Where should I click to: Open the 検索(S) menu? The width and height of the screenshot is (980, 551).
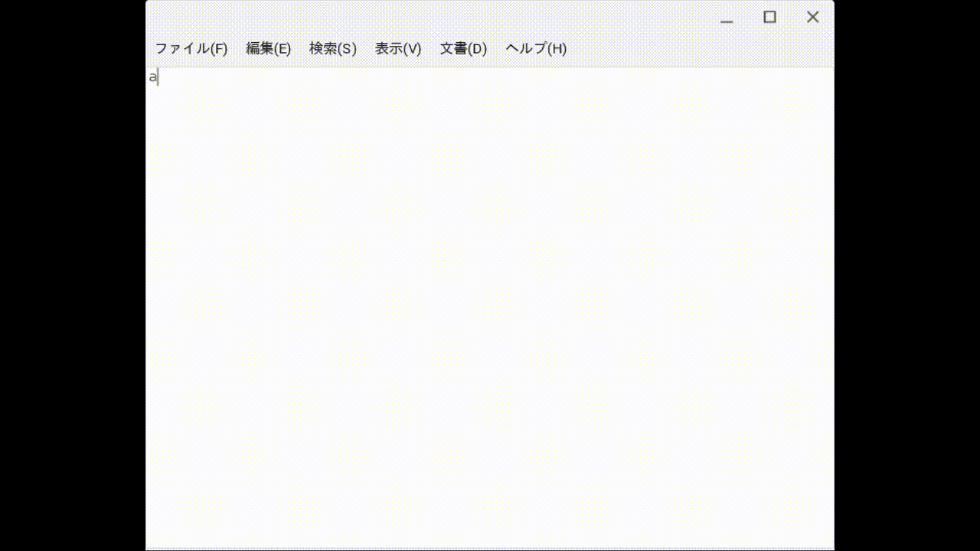[333, 49]
